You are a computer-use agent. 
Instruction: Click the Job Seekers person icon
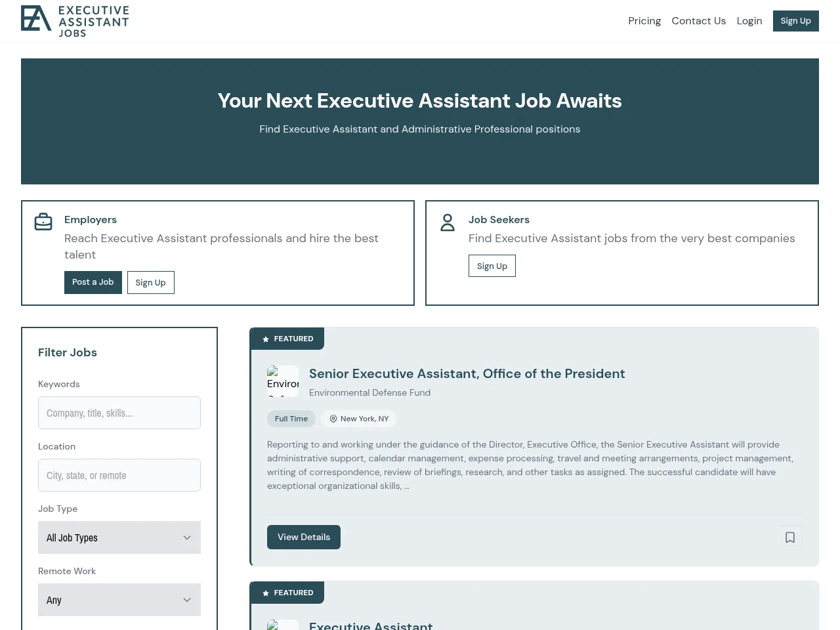[x=448, y=222]
